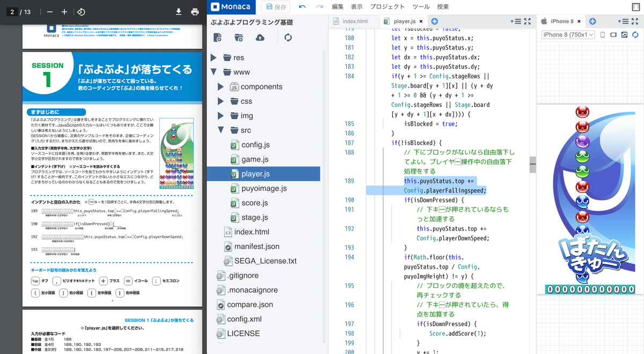Click line number 189 in the gutter
The image size is (644, 354).
(x=349, y=181)
